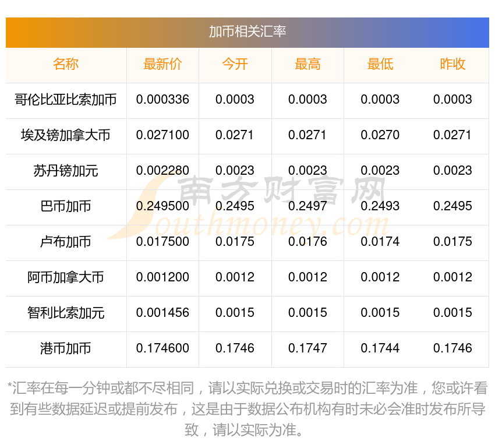Click the 0.2493 lowest value for 巴币
Screen dimensions: 495x448
[380, 206]
